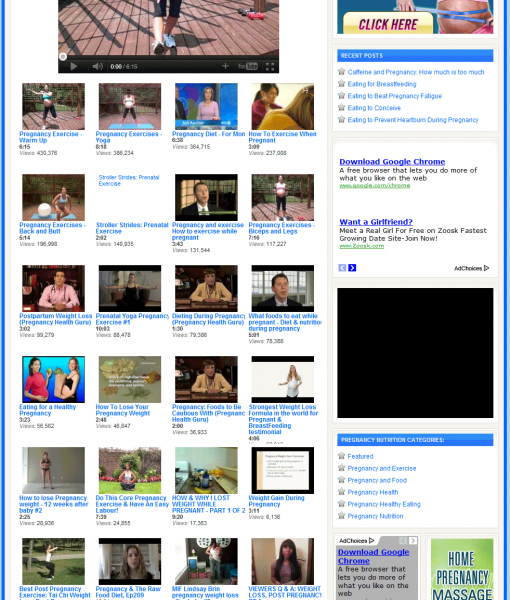
Task: Play the embedded pregnancy exercise video
Action: click(73, 67)
